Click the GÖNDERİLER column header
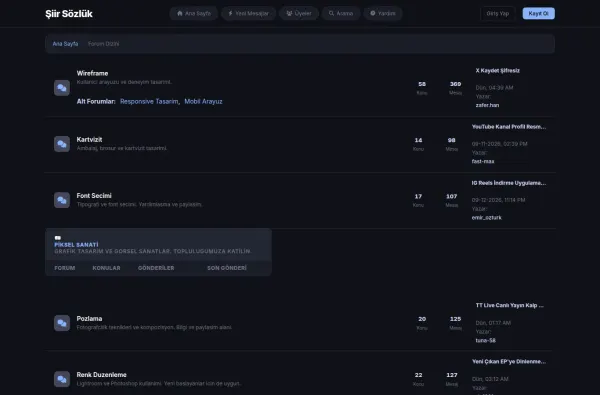 point(156,268)
